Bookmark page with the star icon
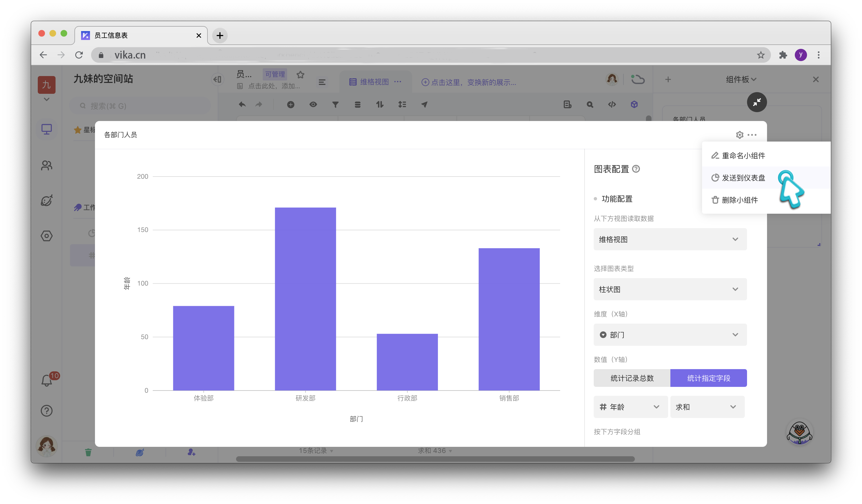 tap(760, 55)
